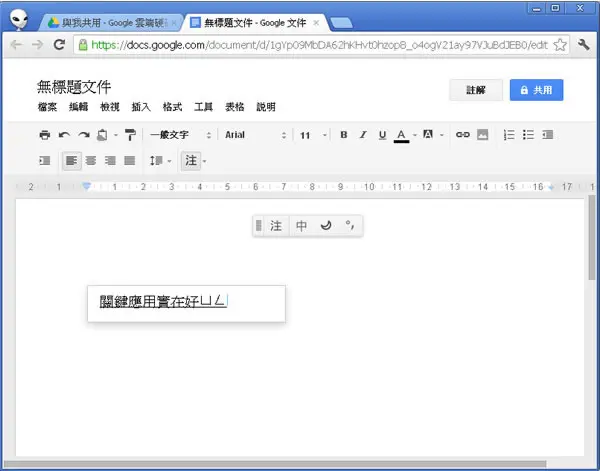The height and width of the screenshot is (471, 600).
Task: Toggle italic formatting
Action: click(363, 135)
